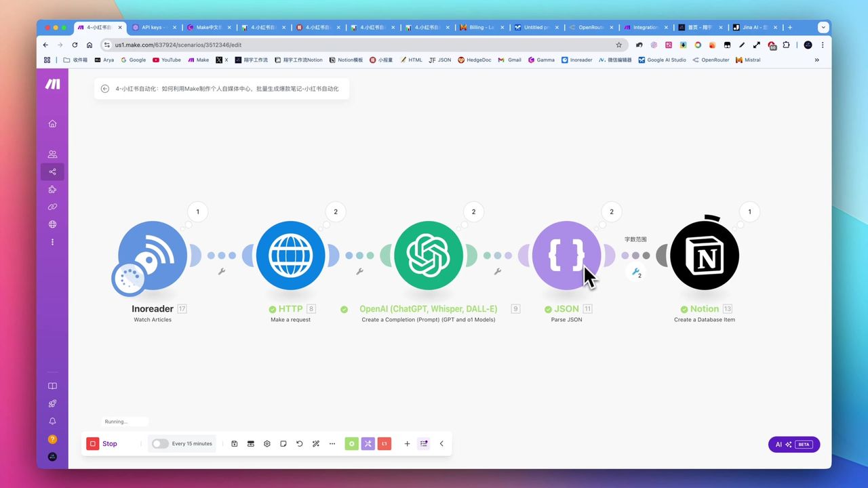Collapse the bottom toolbar with the chevron
Image resolution: width=868 pixels, height=488 pixels.
point(441,444)
